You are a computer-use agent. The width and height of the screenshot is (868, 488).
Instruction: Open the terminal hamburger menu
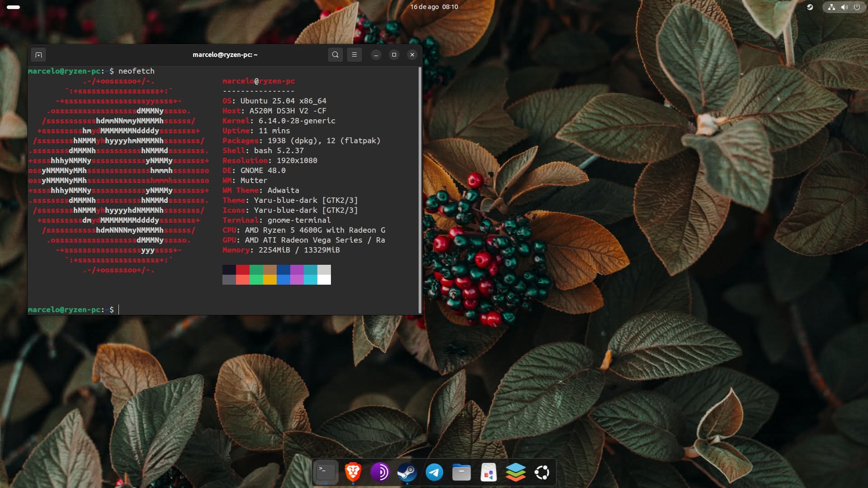click(x=354, y=55)
